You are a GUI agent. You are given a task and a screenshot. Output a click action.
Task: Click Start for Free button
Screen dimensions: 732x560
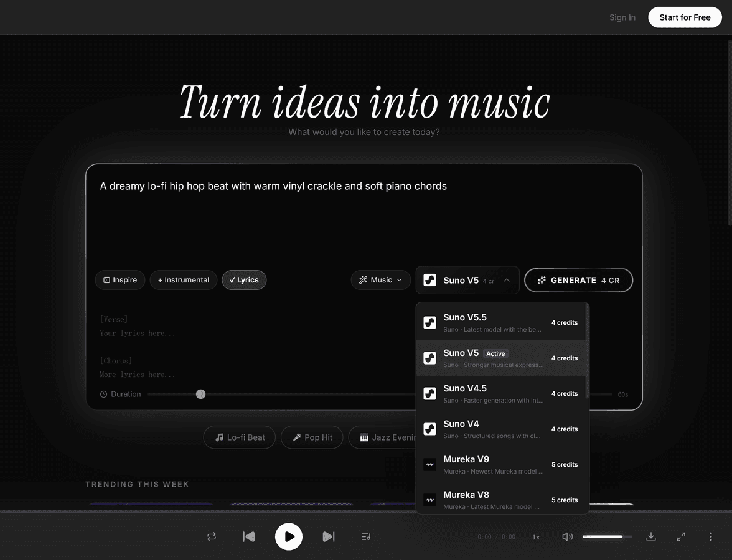tap(685, 17)
